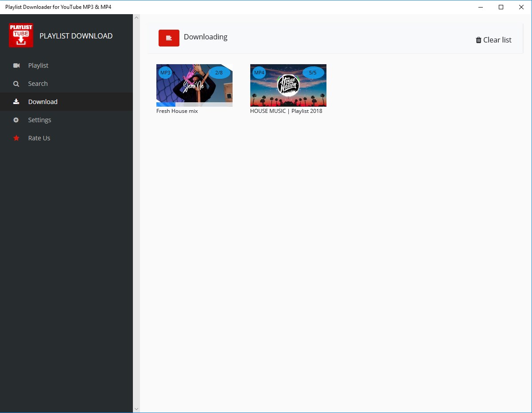Click the Fresh House mix progress bar

pyautogui.click(x=194, y=104)
